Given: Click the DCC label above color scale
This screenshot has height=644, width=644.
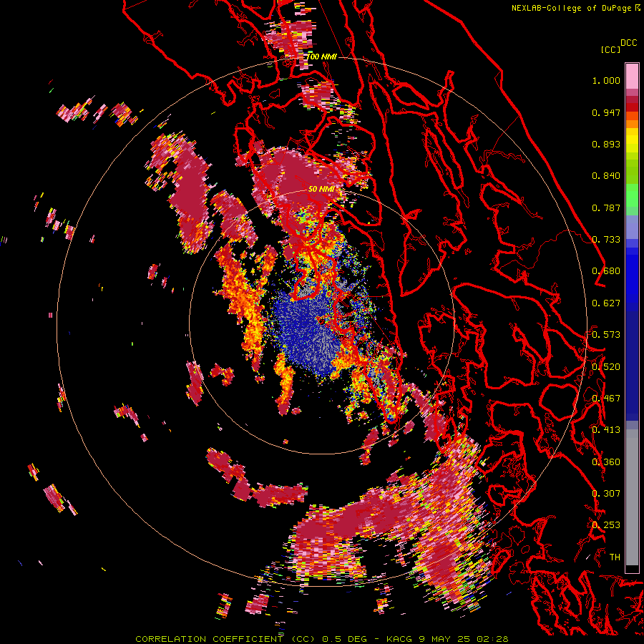Looking at the screenshot, I should 628,43.
